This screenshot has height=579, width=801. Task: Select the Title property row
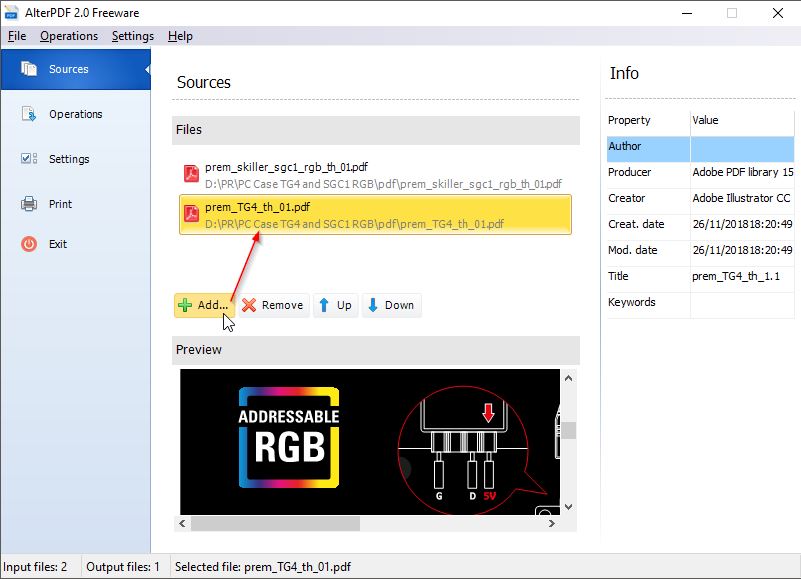700,280
